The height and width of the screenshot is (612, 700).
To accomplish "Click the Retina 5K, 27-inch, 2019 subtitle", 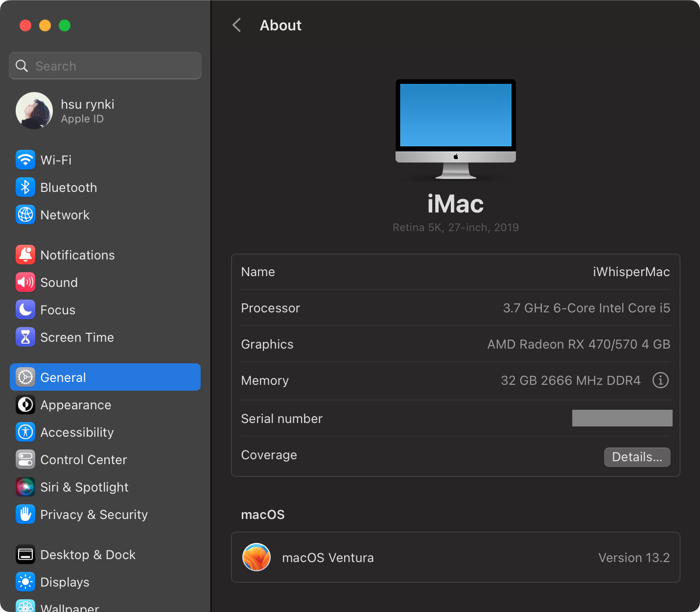I will 456,227.
